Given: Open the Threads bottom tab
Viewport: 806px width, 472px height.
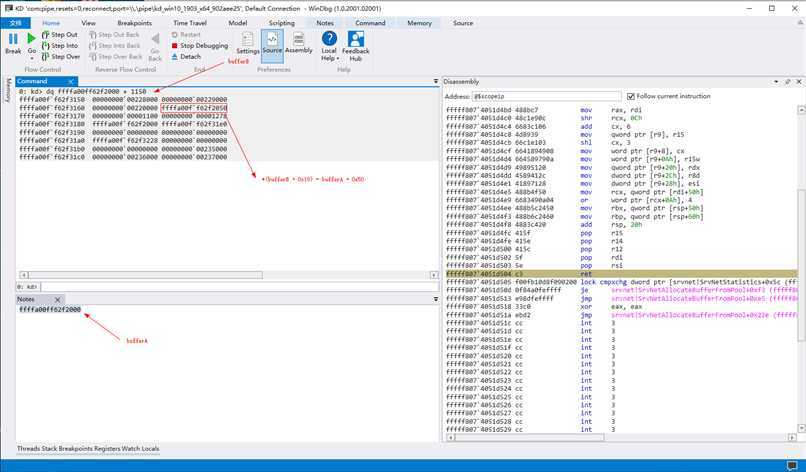Looking at the screenshot, I should point(28,448).
